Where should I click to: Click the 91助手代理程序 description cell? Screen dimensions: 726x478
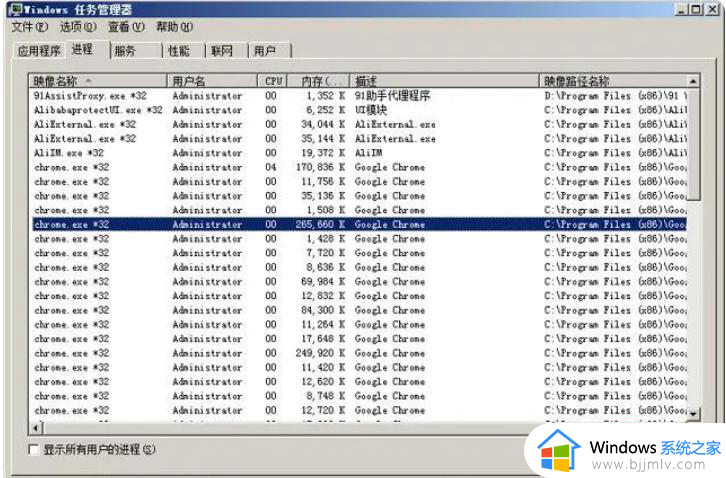(x=393, y=96)
